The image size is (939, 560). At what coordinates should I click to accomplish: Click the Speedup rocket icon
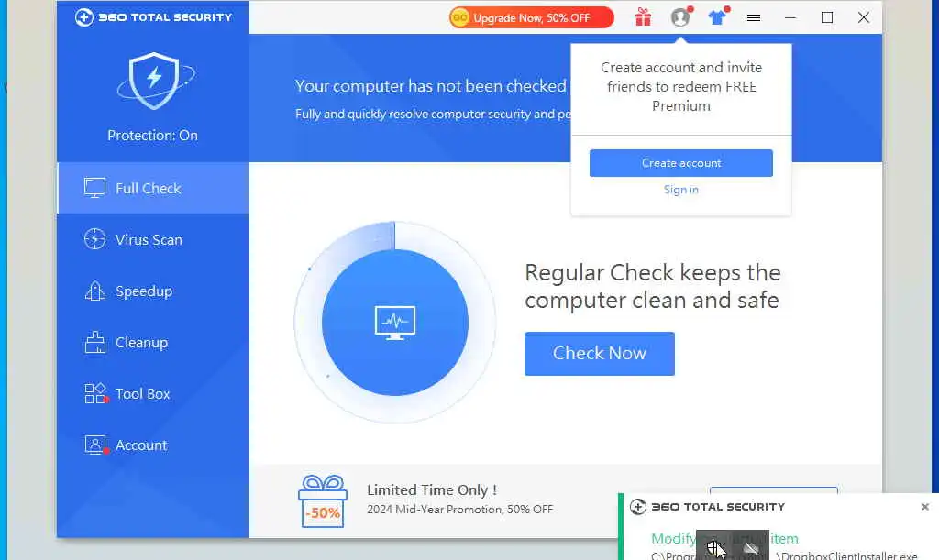[x=94, y=291]
